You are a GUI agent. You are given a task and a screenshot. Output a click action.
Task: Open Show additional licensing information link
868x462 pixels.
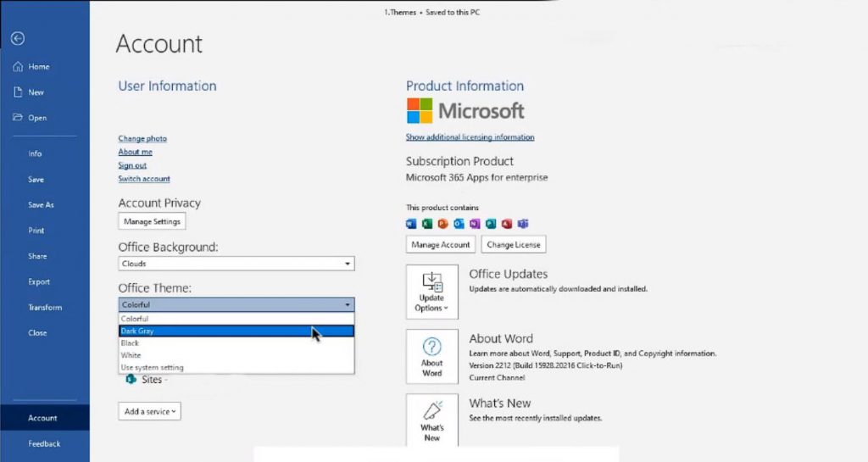(470, 137)
